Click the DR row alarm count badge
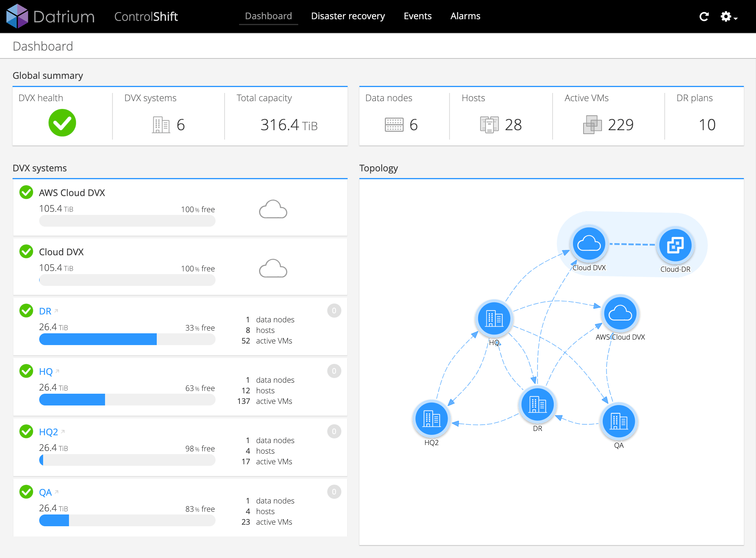Image resolution: width=756 pixels, height=558 pixels. 334,311
